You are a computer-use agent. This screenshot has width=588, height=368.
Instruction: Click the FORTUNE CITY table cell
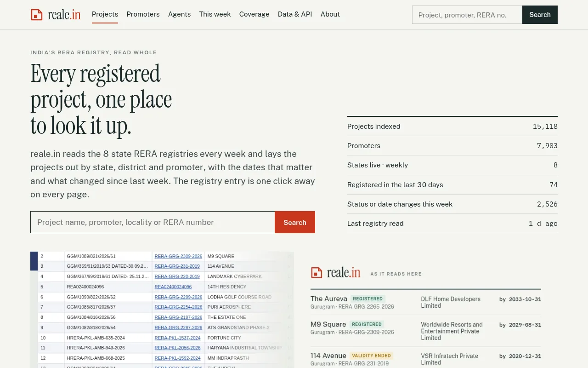[x=224, y=338]
